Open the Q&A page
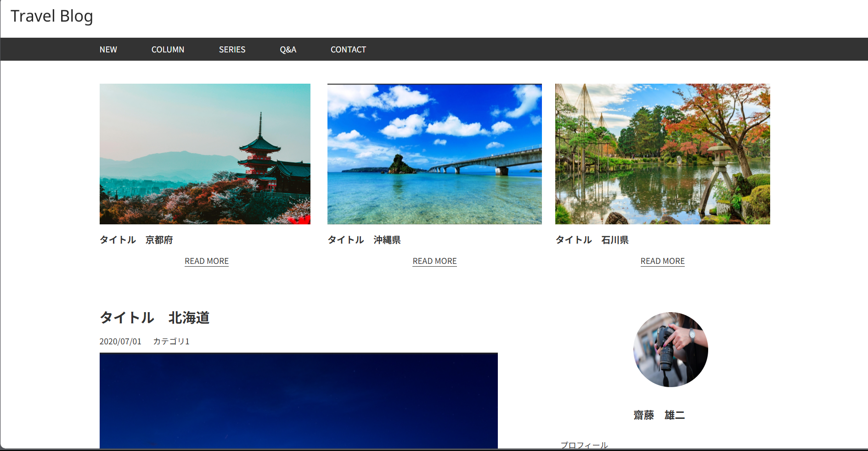Image resolution: width=868 pixels, height=451 pixels. pyautogui.click(x=288, y=50)
